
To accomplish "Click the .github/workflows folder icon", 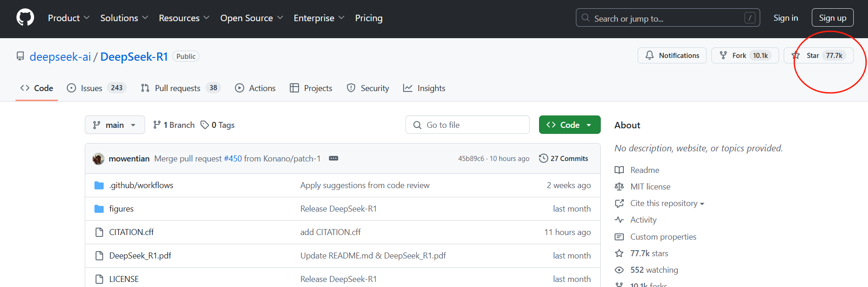I will point(99,185).
